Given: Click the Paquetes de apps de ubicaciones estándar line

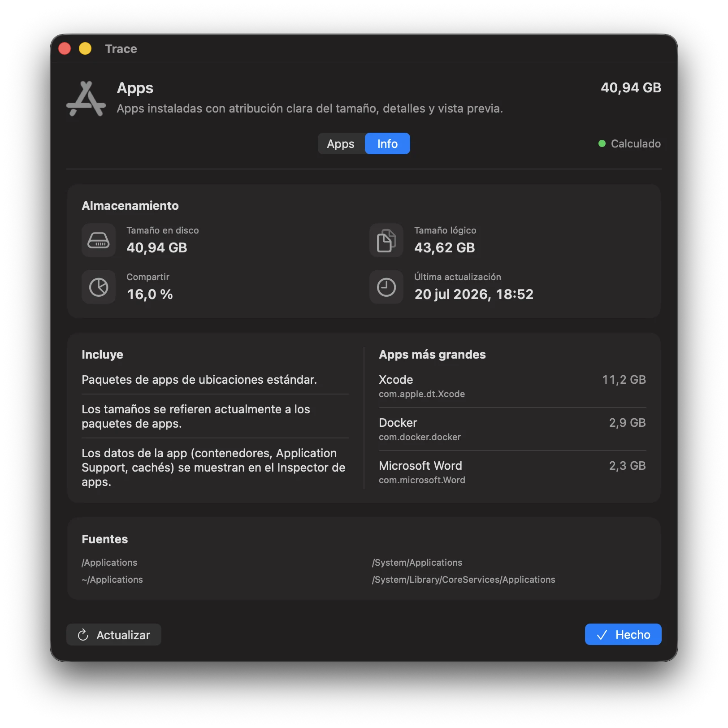Looking at the screenshot, I should [199, 380].
